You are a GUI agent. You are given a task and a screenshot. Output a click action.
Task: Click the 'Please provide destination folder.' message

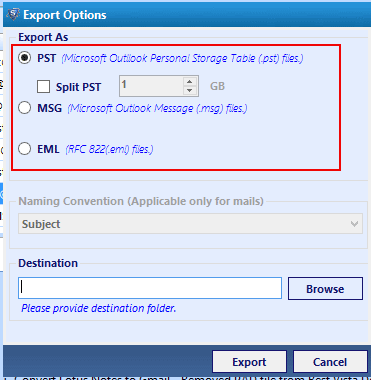pyautogui.click(x=99, y=308)
